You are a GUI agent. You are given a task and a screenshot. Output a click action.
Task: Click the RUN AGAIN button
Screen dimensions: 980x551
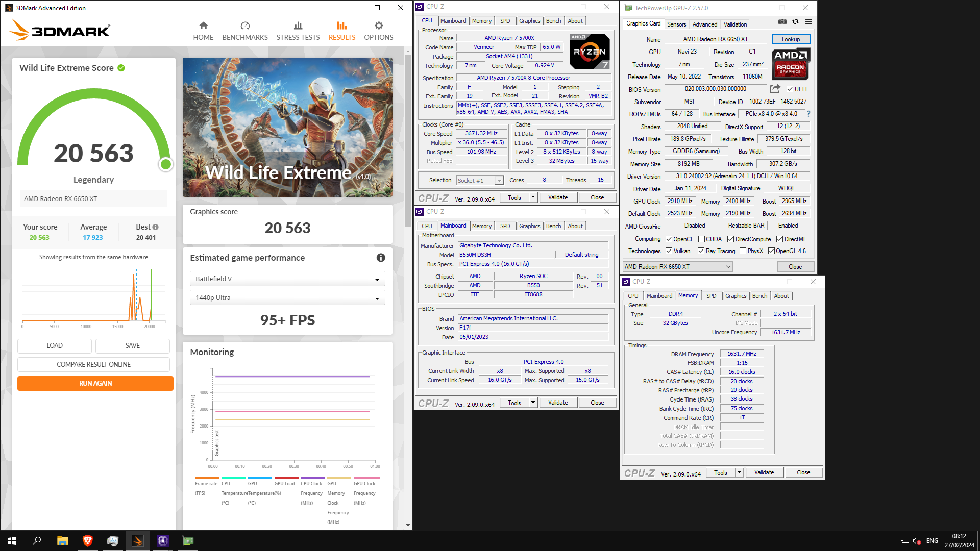click(x=95, y=383)
